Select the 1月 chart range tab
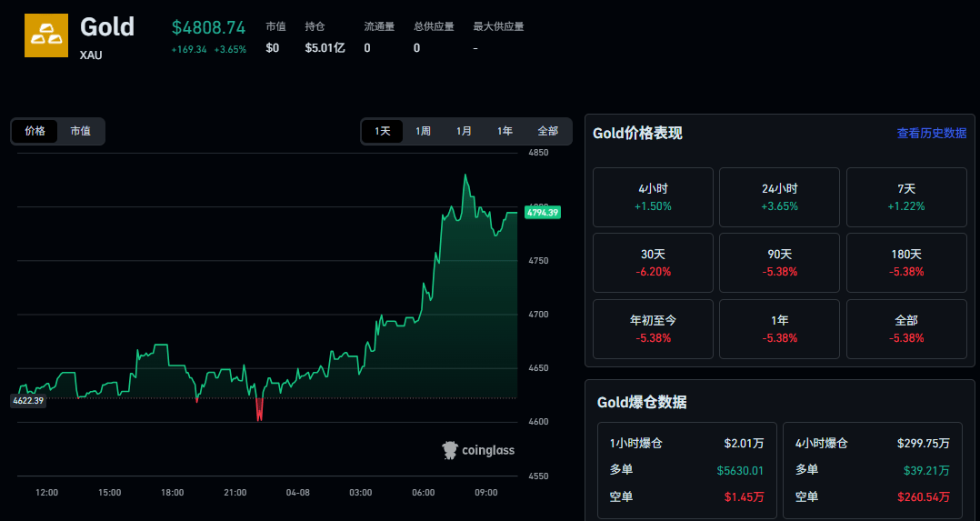 tap(465, 131)
